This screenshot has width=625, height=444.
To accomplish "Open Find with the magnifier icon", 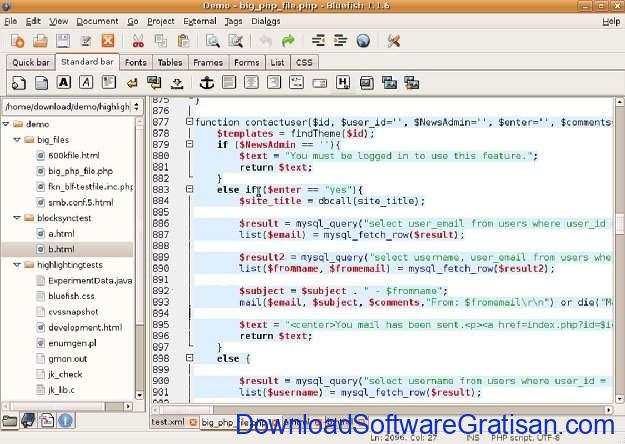I will pos(213,41).
